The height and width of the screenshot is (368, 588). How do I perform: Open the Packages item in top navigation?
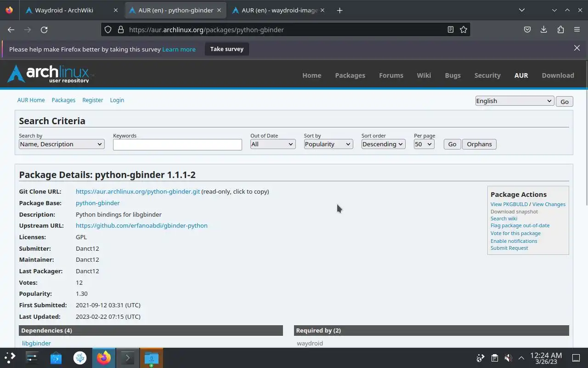pyautogui.click(x=350, y=75)
